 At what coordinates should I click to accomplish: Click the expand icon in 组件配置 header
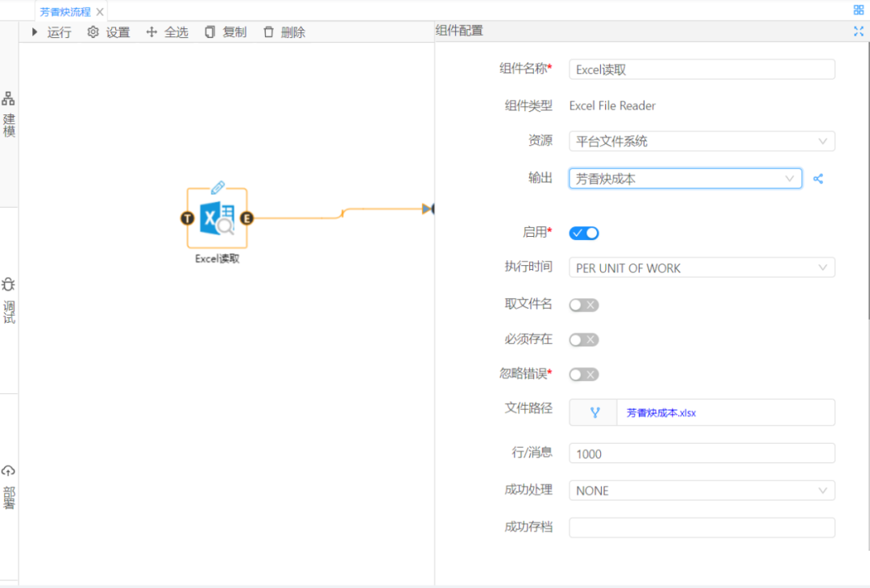coord(858,31)
